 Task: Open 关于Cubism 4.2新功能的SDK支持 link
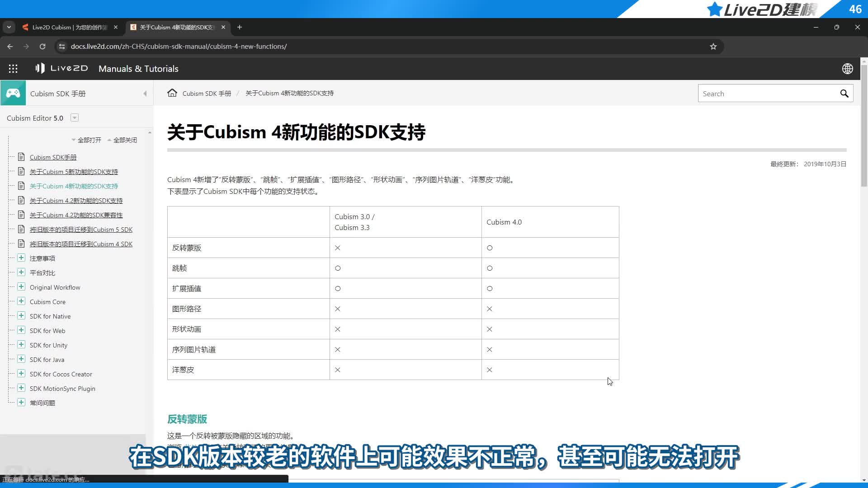(x=76, y=201)
